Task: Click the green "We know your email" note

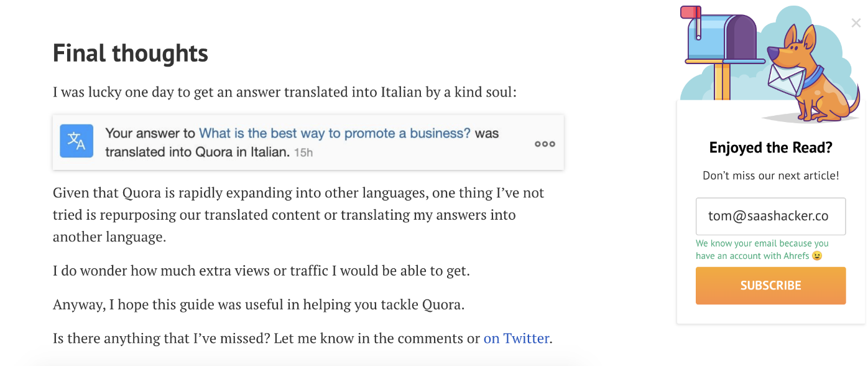Action: pyautogui.click(x=762, y=250)
